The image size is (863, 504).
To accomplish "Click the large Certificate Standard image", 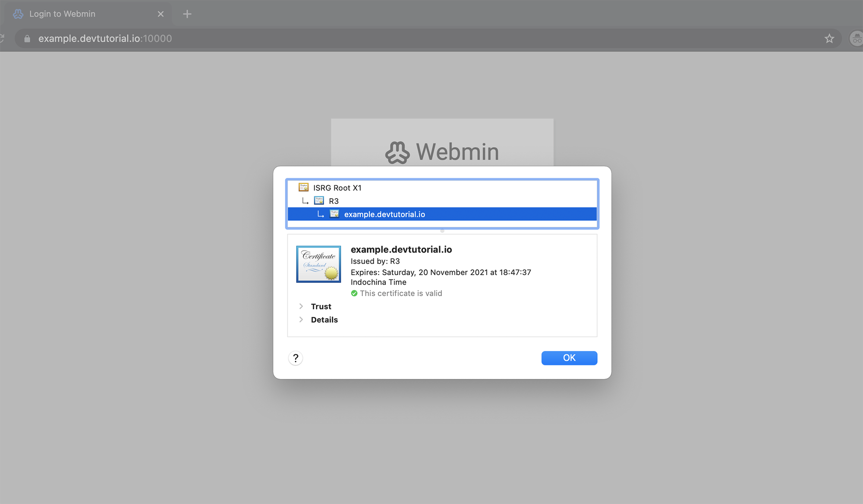I will 318,264.
